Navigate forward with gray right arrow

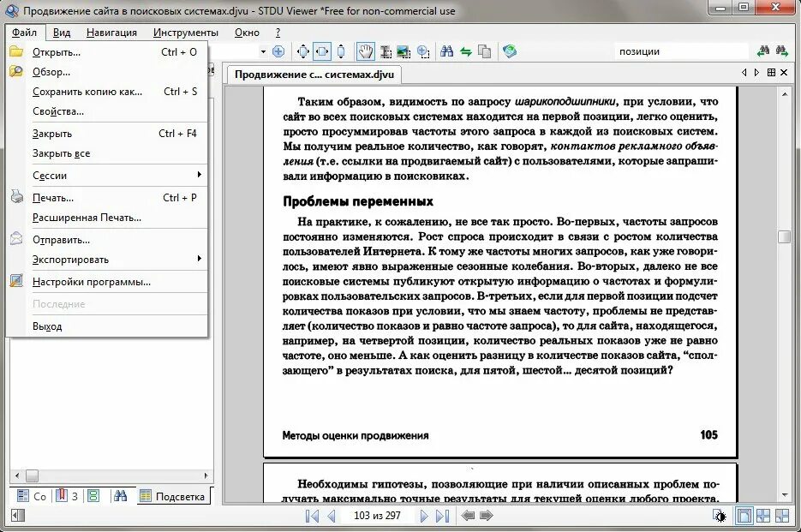click(x=487, y=516)
